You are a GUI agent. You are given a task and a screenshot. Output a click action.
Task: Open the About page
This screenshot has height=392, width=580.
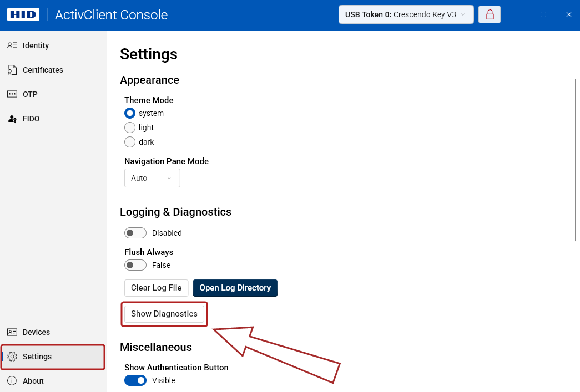point(53,381)
